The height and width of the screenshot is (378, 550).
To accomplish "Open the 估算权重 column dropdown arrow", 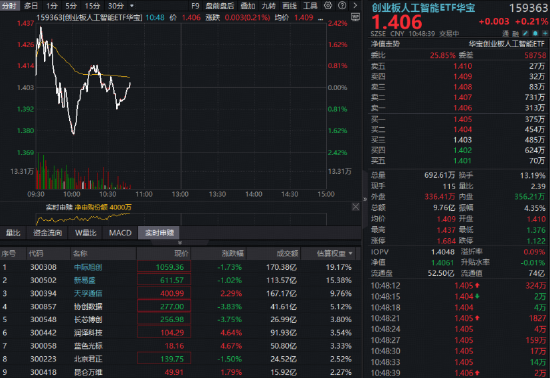I will pos(350,253).
